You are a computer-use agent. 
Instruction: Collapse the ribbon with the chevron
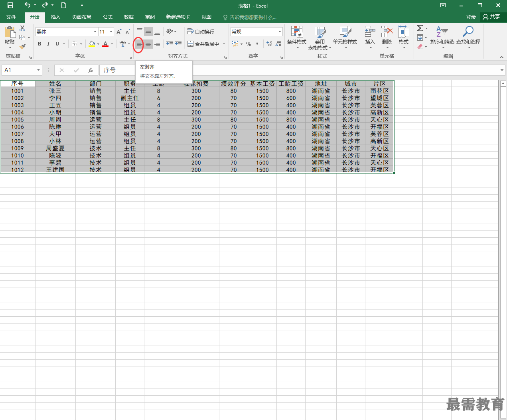[501, 57]
